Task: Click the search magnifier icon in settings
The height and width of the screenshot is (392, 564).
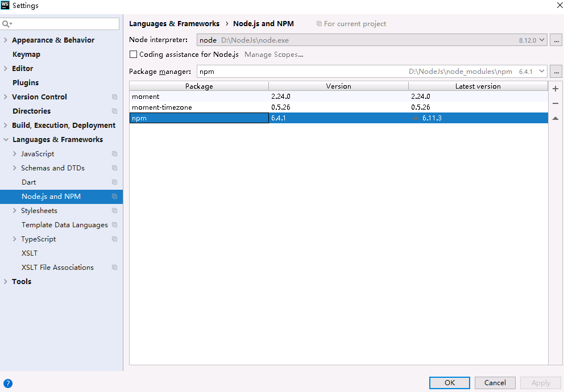Action: click(6, 24)
